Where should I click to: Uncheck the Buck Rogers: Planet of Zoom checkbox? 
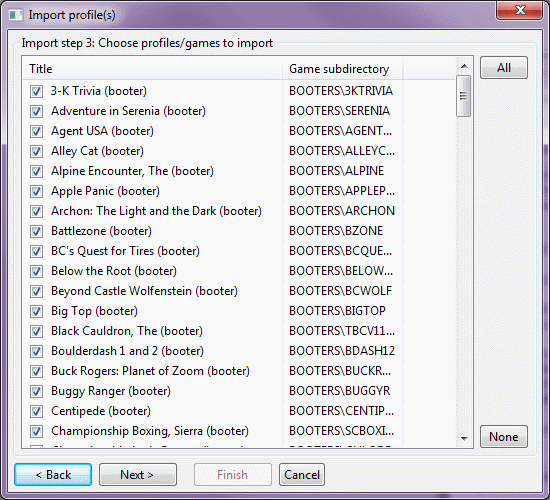pos(36,371)
